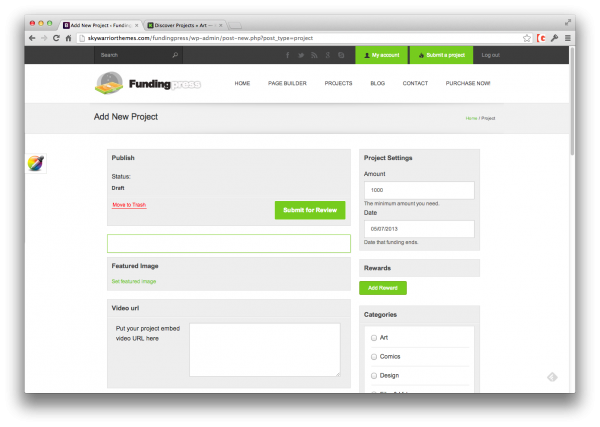Open the RSS feed icon
The width and height of the screenshot is (600, 427).
pos(314,55)
